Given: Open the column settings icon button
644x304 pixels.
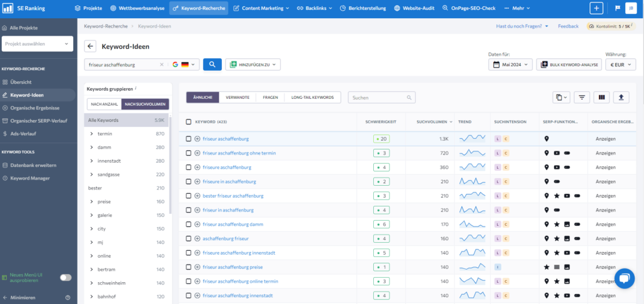Looking at the screenshot, I should point(601,98).
